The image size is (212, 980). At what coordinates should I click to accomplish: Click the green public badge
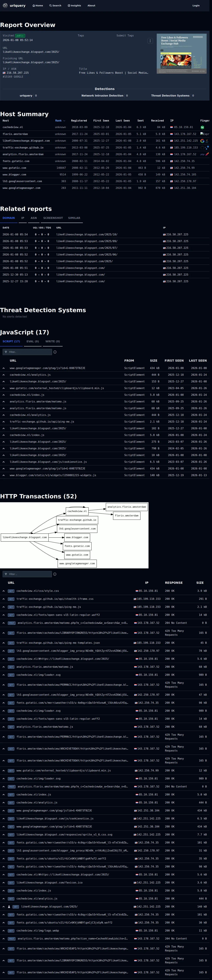point(20,35)
